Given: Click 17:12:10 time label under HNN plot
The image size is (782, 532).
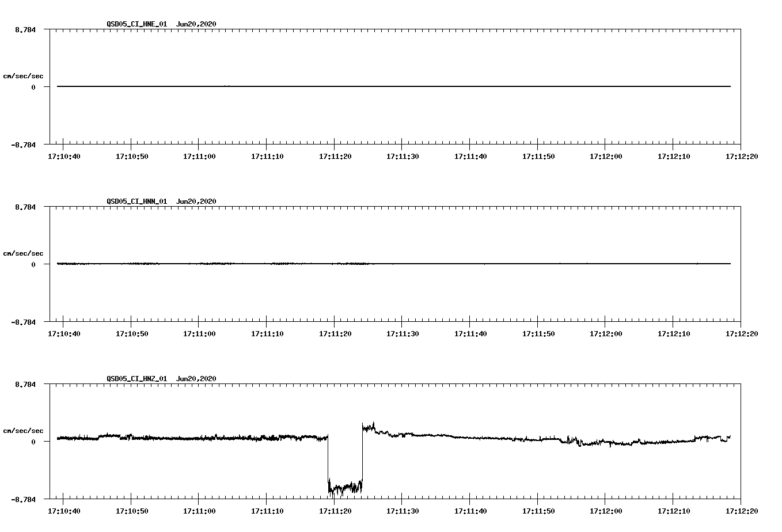Looking at the screenshot, I should pyautogui.click(x=674, y=333).
